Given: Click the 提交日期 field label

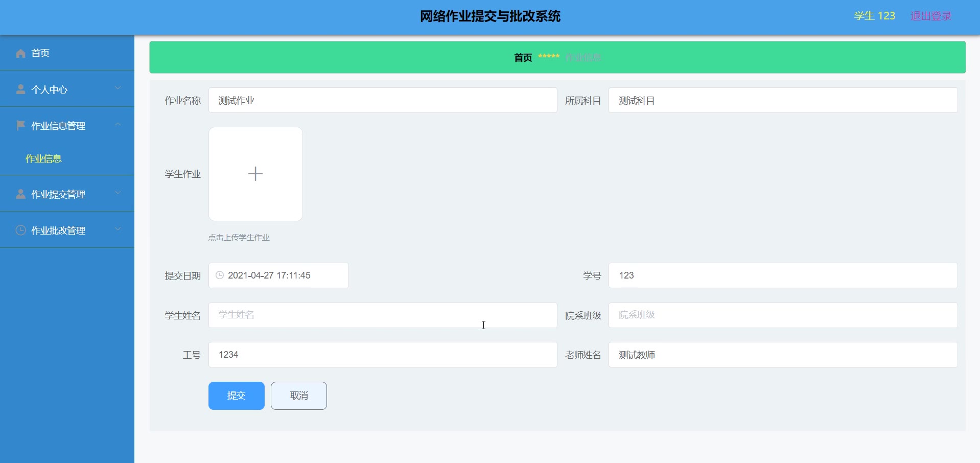Looking at the screenshot, I should tap(182, 276).
